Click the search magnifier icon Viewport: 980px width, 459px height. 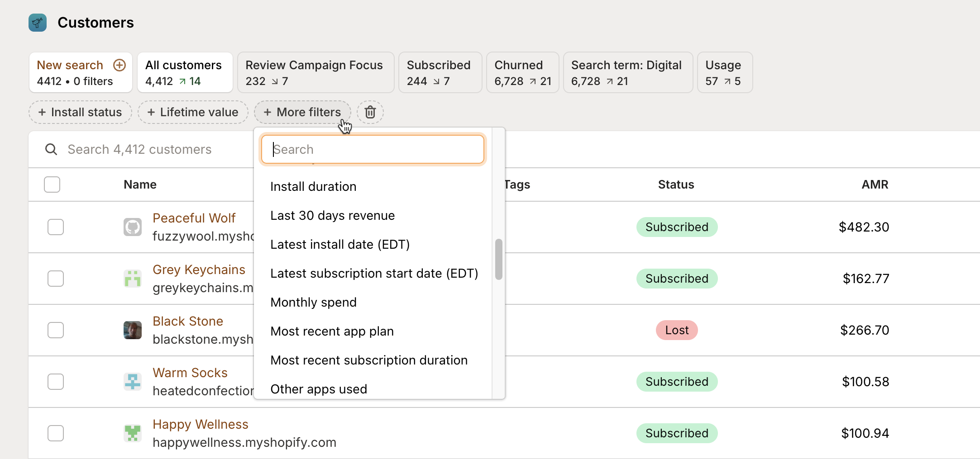click(x=51, y=149)
